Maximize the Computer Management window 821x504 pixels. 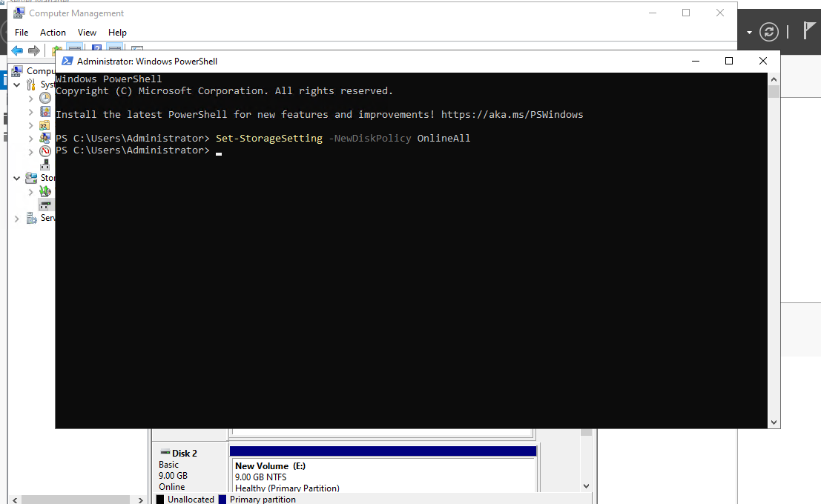pyautogui.click(x=686, y=13)
